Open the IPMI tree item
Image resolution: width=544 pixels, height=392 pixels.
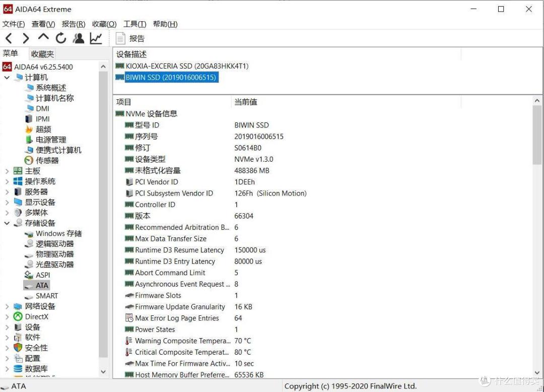[x=38, y=119]
